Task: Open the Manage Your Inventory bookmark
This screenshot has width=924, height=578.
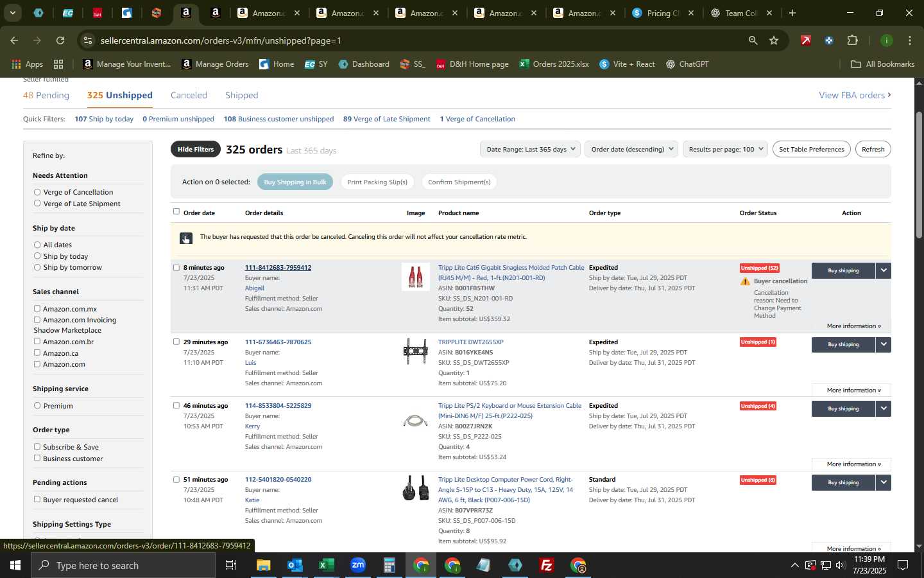Action: click(127, 64)
